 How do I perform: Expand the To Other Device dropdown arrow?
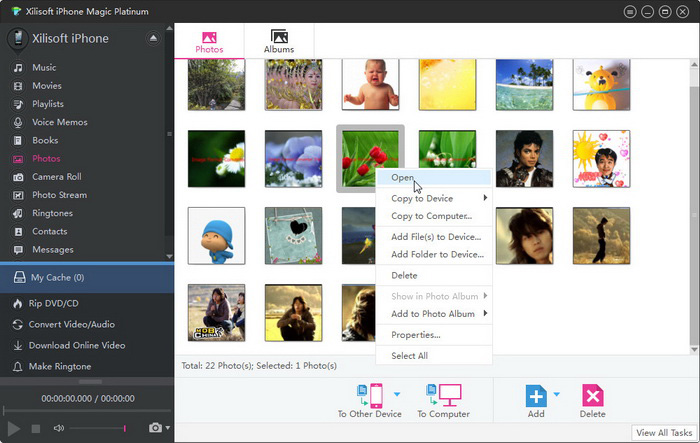coord(396,394)
